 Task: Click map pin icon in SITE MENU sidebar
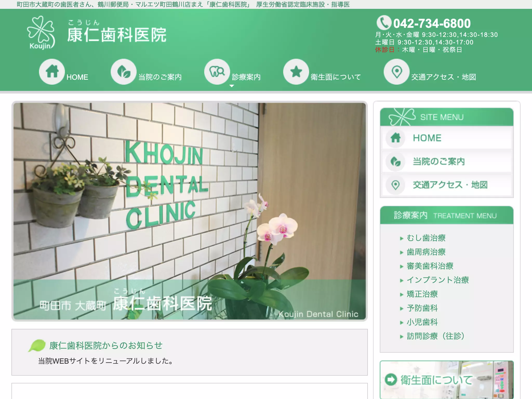tap(395, 185)
